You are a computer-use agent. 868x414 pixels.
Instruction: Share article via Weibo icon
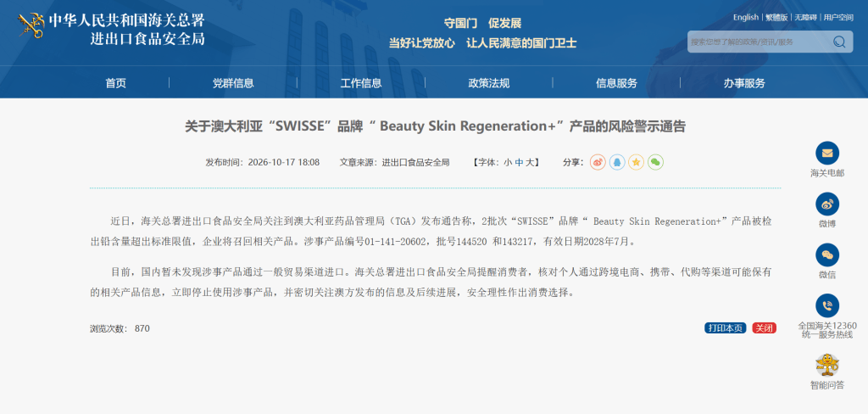(598, 162)
